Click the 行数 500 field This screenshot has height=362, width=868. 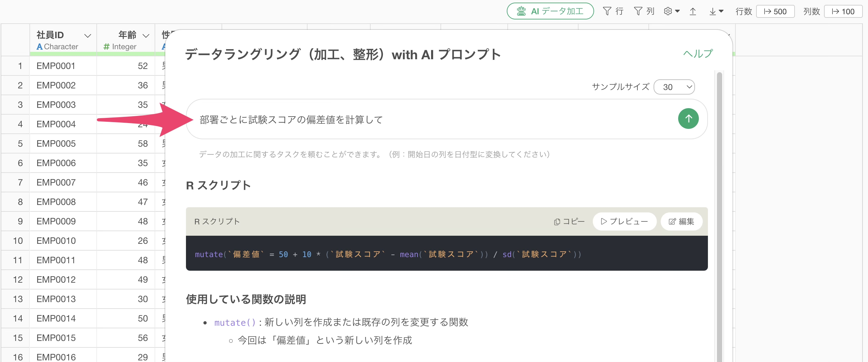pyautogui.click(x=775, y=11)
